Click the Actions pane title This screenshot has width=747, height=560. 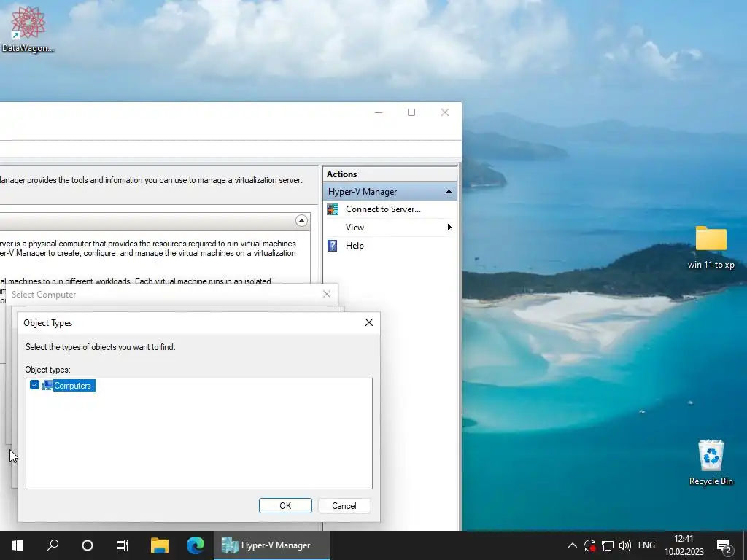[x=341, y=174]
